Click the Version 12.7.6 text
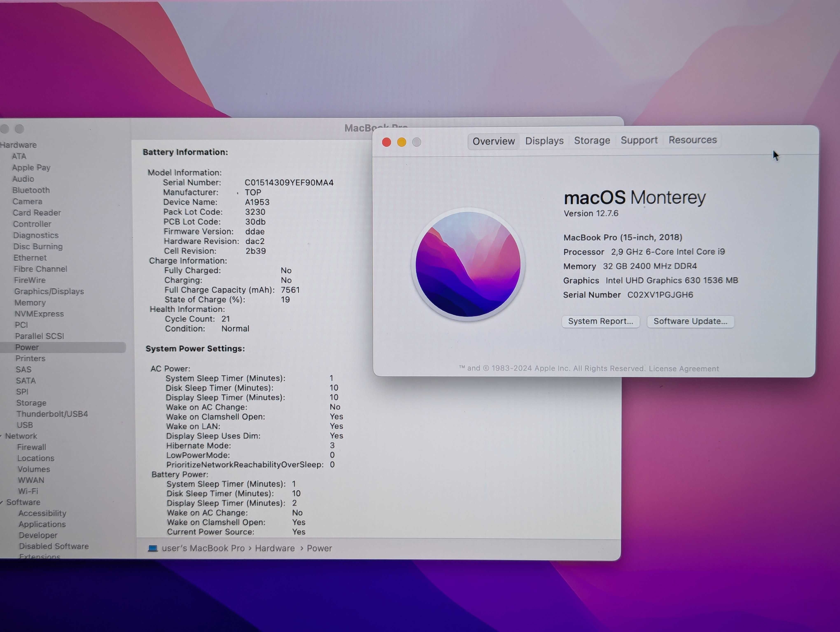This screenshot has height=632, width=840. [591, 214]
